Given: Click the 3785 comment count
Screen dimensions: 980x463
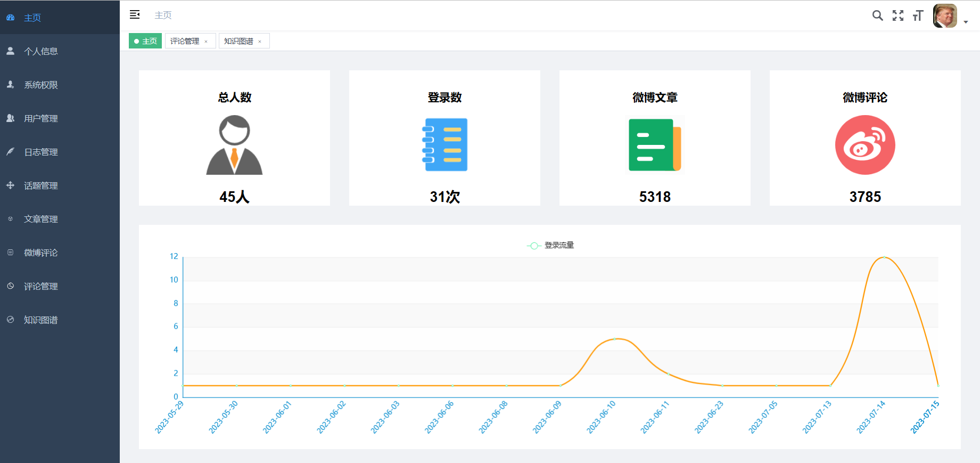Looking at the screenshot, I should tap(865, 197).
